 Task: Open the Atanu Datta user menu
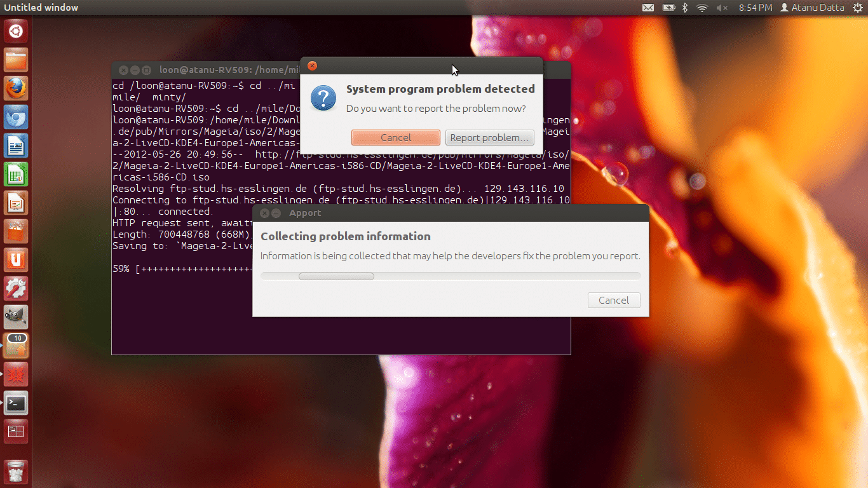pyautogui.click(x=812, y=8)
